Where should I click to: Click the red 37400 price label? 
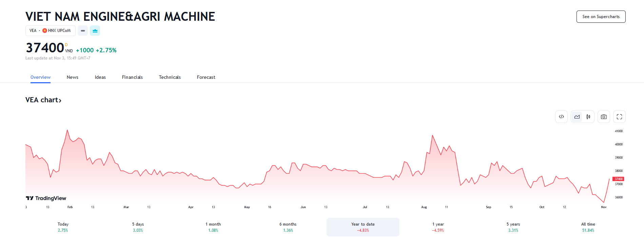[x=619, y=179]
